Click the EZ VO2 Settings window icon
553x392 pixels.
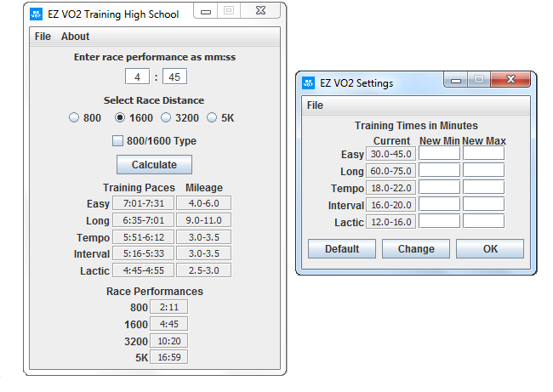click(x=308, y=83)
